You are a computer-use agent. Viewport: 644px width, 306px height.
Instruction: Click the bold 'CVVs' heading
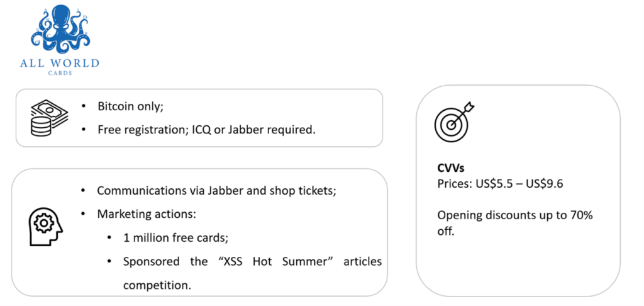(450, 169)
